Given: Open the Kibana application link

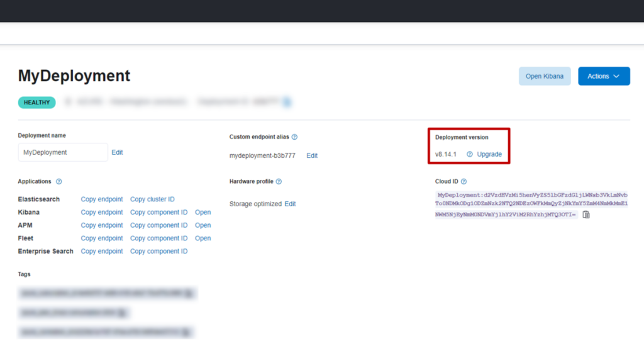Looking at the screenshot, I should [203, 213].
